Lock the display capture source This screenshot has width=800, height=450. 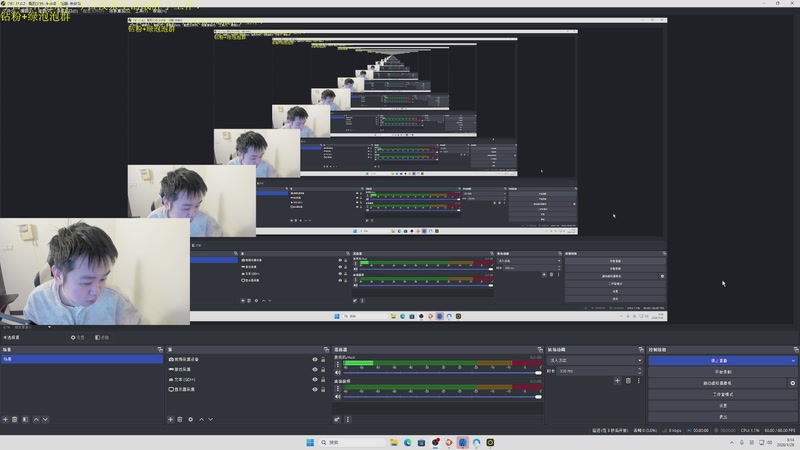click(x=323, y=389)
